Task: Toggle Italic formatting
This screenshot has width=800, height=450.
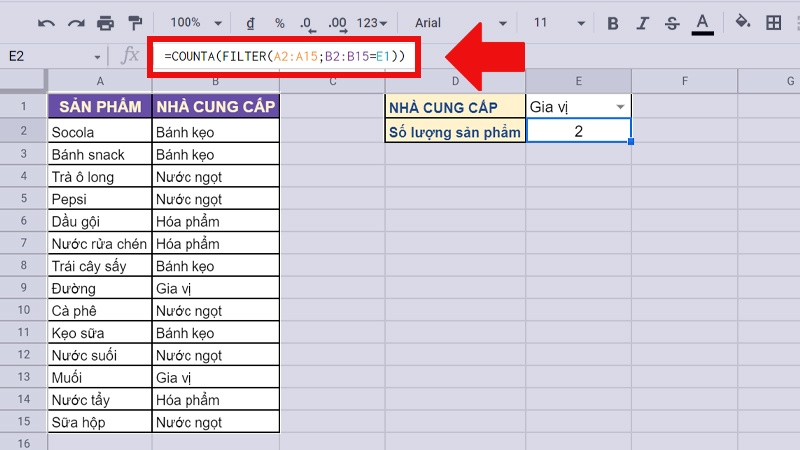Action: pyautogui.click(x=643, y=23)
